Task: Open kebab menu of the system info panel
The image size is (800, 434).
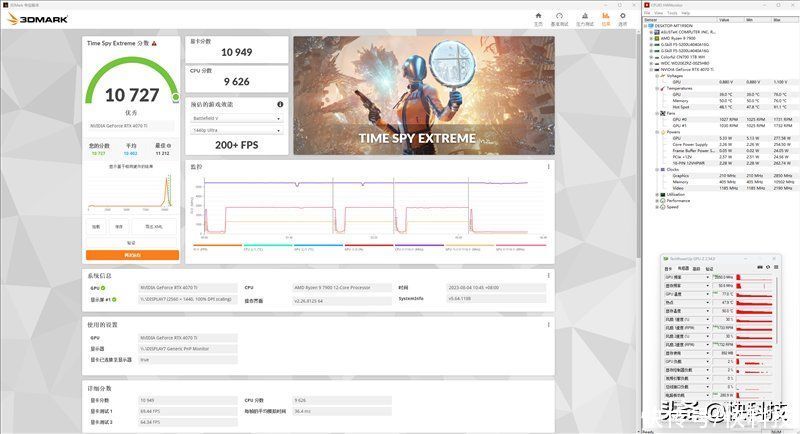Action: [x=548, y=275]
